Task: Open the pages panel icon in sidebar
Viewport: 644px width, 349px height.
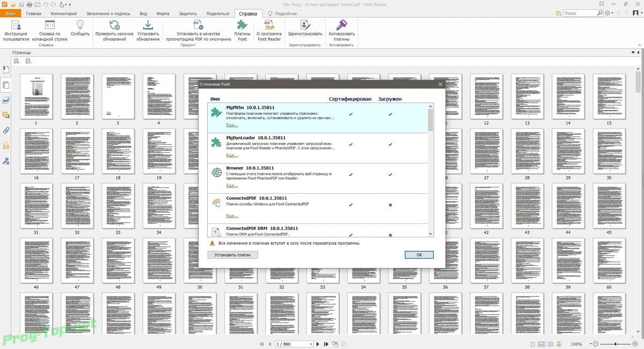Action: pyautogui.click(x=6, y=85)
